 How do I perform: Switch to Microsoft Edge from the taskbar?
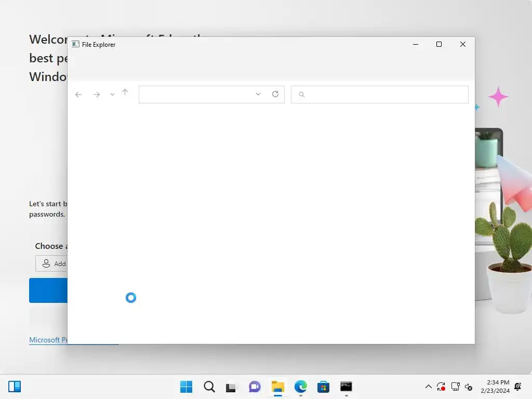[x=301, y=387]
